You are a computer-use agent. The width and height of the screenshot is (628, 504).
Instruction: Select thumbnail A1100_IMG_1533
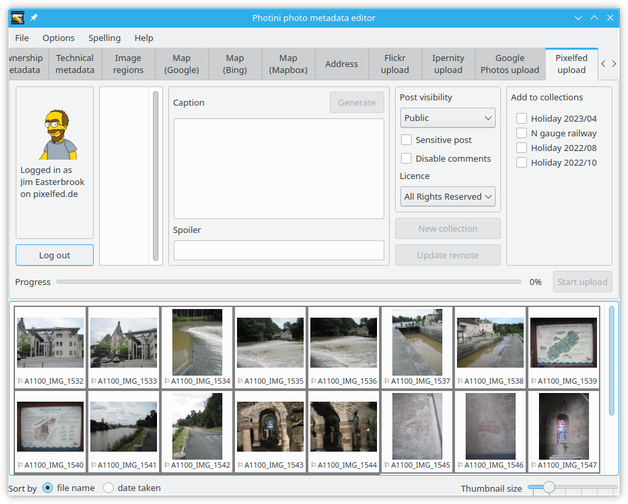124,347
